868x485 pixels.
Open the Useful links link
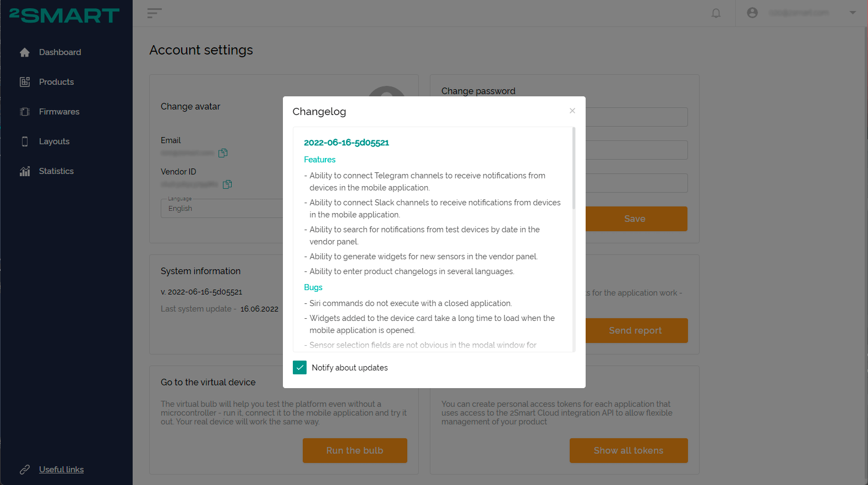[x=61, y=470]
